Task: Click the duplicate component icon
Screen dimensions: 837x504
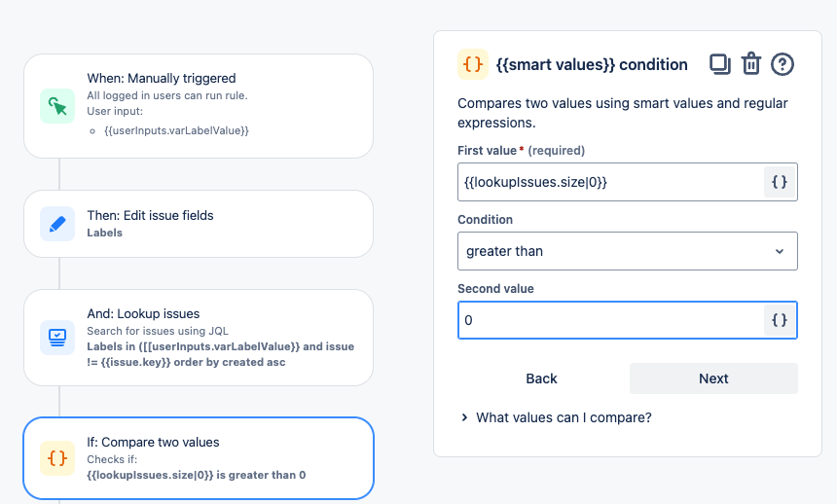Action: click(720, 64)
